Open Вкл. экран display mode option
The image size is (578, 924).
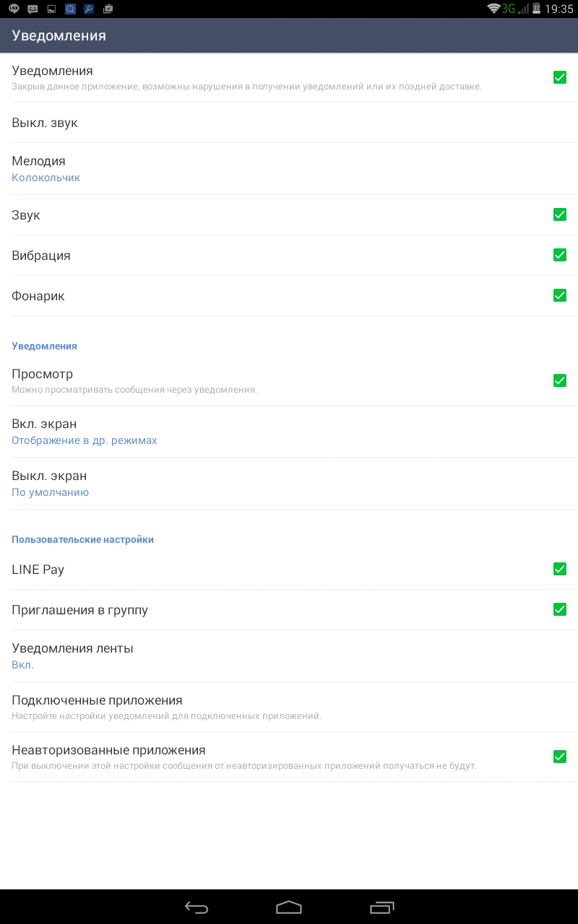tap(289, 432)
